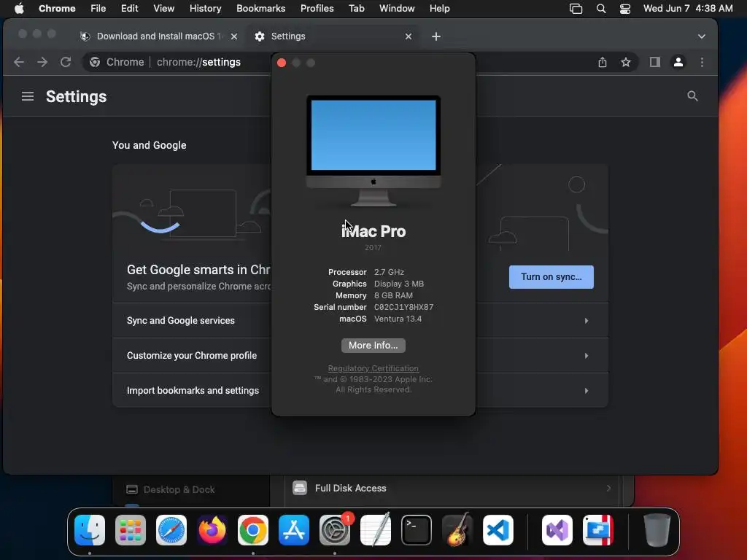Open App Store from the Dock
The width and height of the screenshot is (747, 560).
point(294,530)
